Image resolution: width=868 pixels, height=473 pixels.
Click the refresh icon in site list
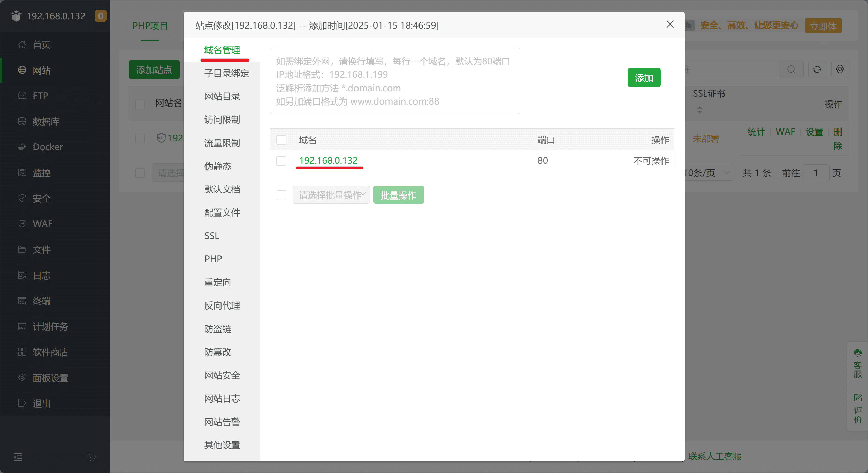coord(817,69)
